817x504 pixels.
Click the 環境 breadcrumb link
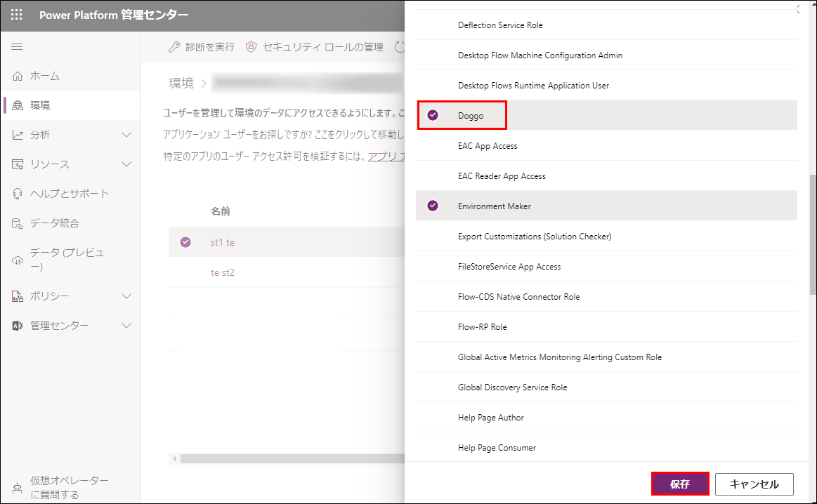(181, 84)
